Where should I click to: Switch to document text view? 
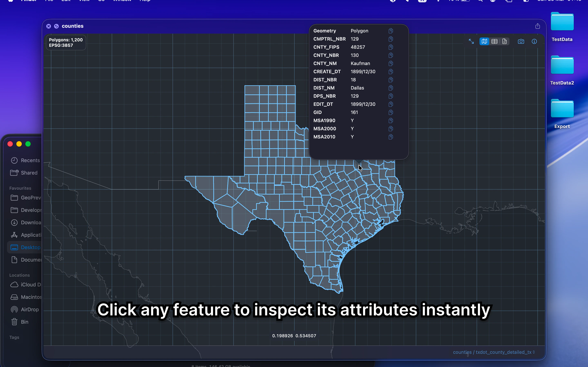pyautogui.click(x=504, y=42)
